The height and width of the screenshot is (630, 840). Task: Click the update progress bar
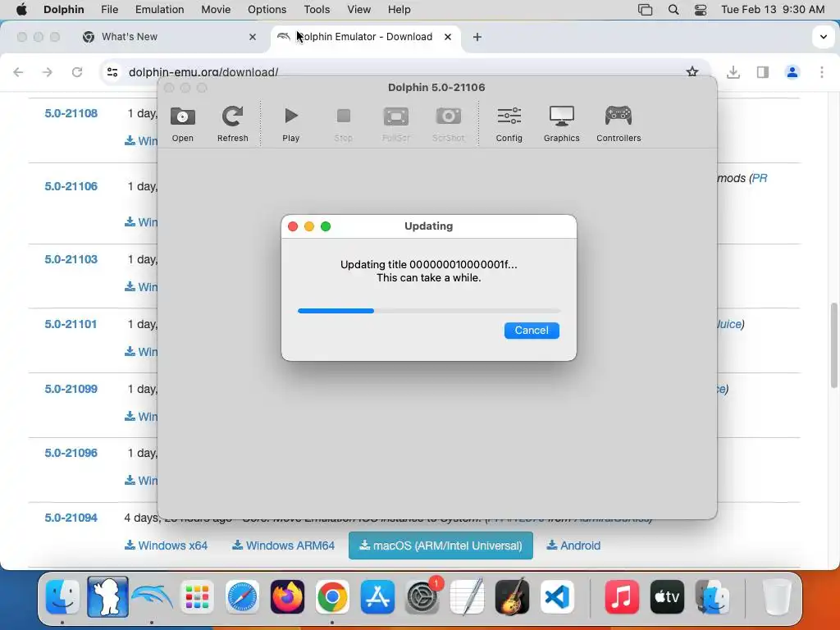(x=428, y=311)
